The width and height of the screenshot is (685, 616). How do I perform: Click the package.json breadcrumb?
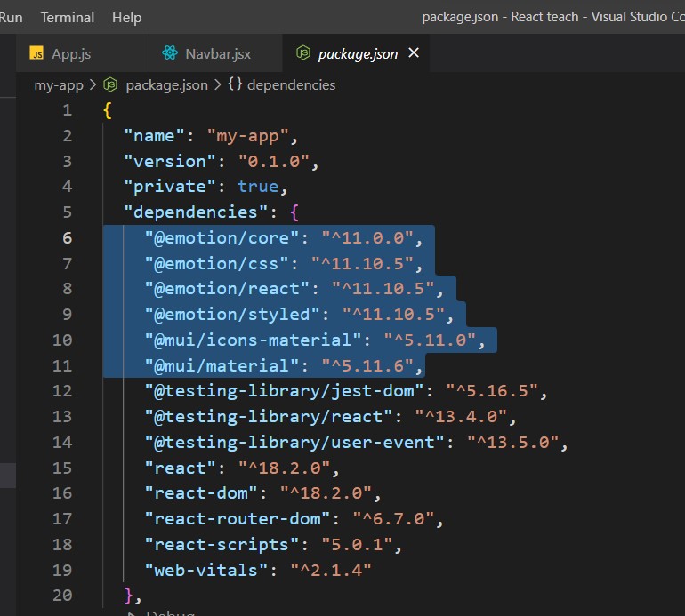167,84
